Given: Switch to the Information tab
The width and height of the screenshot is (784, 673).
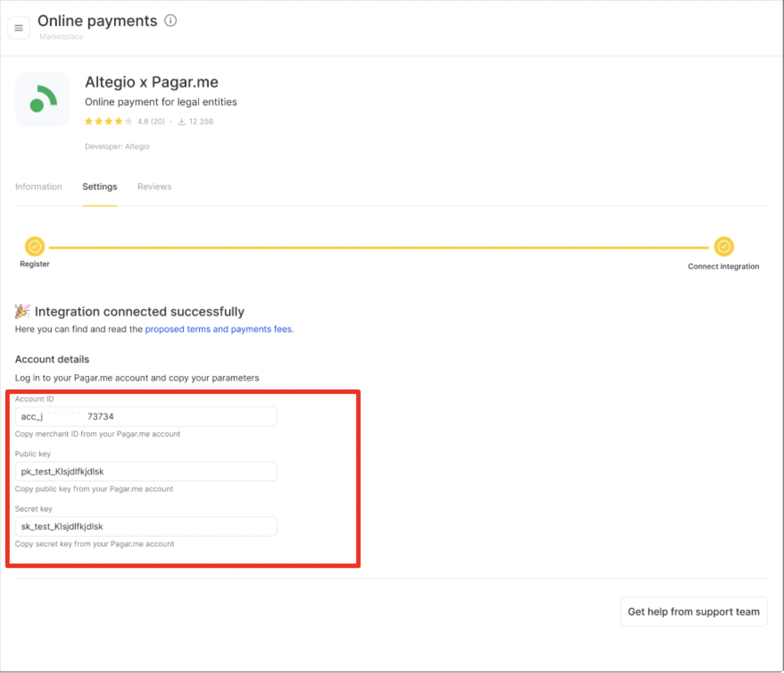Looking at the screenshot, I should [x=38, y=187].
